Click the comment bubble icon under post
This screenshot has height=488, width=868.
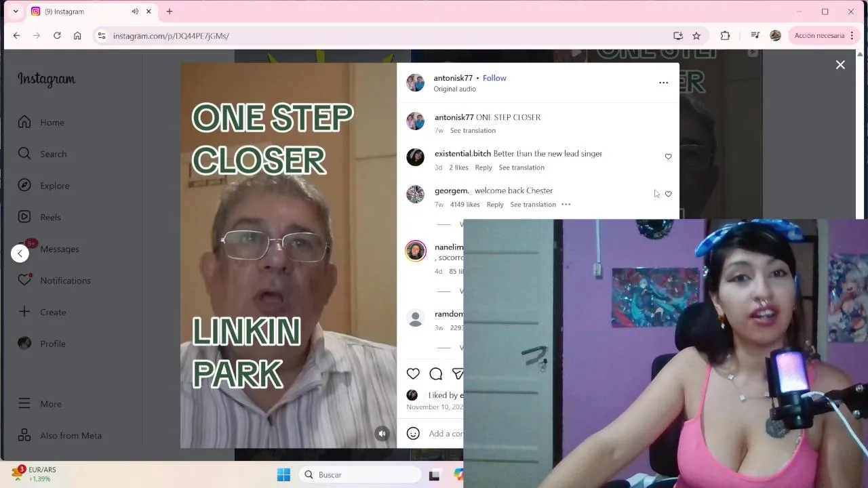(436, 373)
